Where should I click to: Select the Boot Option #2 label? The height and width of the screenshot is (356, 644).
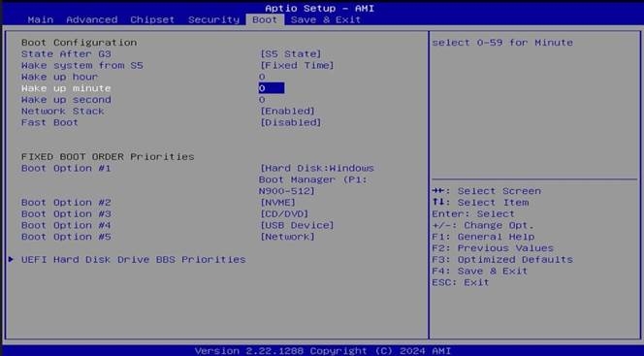pyautogui.click(x=66, y=203)
